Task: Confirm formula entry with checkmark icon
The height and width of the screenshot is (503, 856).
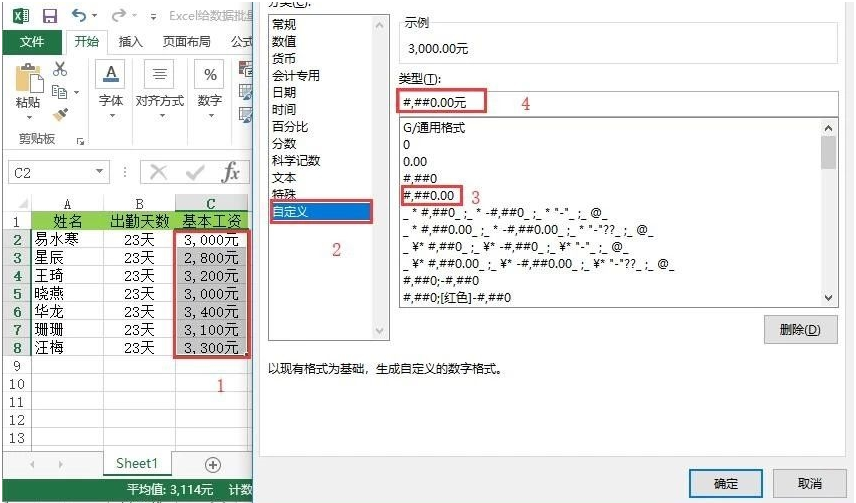Action: pyautogui.click(x=194, y=173)
